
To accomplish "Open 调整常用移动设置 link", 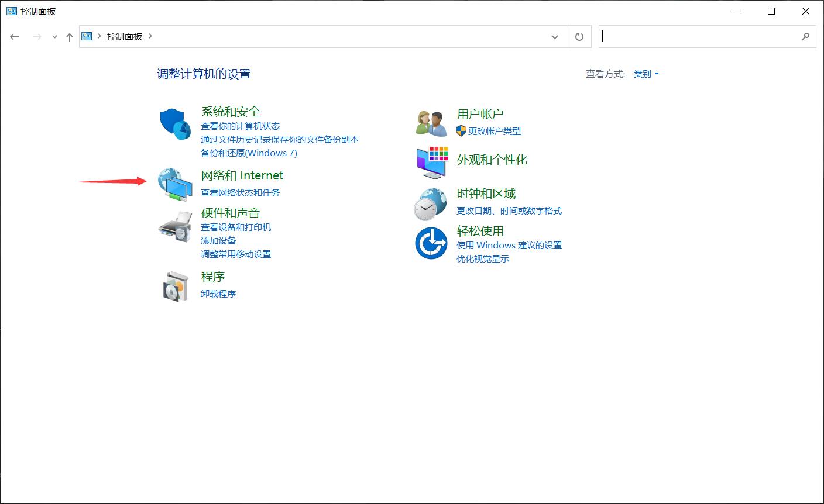I will [236, 254].
